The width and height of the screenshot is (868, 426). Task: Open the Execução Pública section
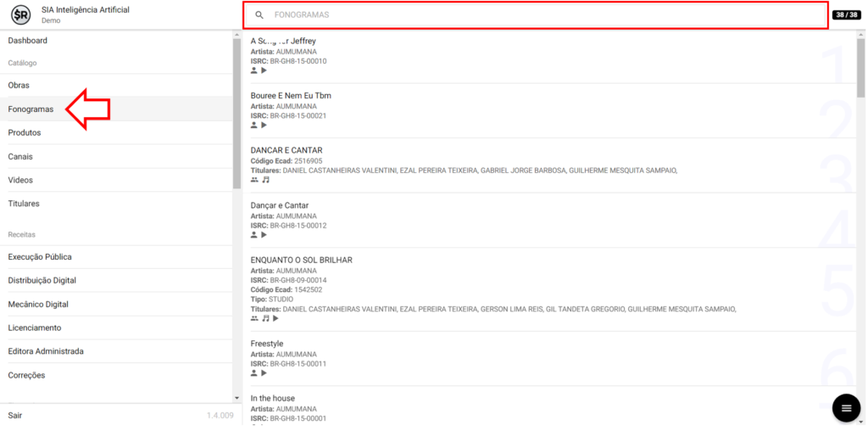coord(40,257)
